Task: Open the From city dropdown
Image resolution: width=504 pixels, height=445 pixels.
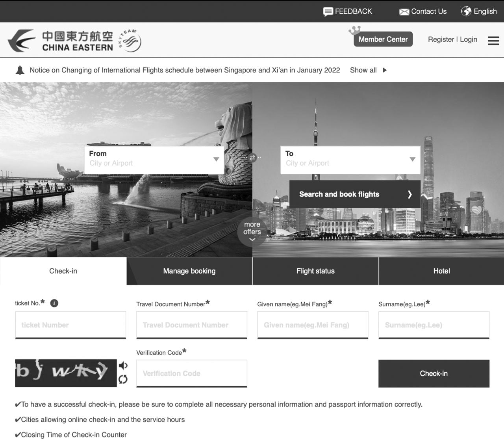Action: [x=216, y=159]
